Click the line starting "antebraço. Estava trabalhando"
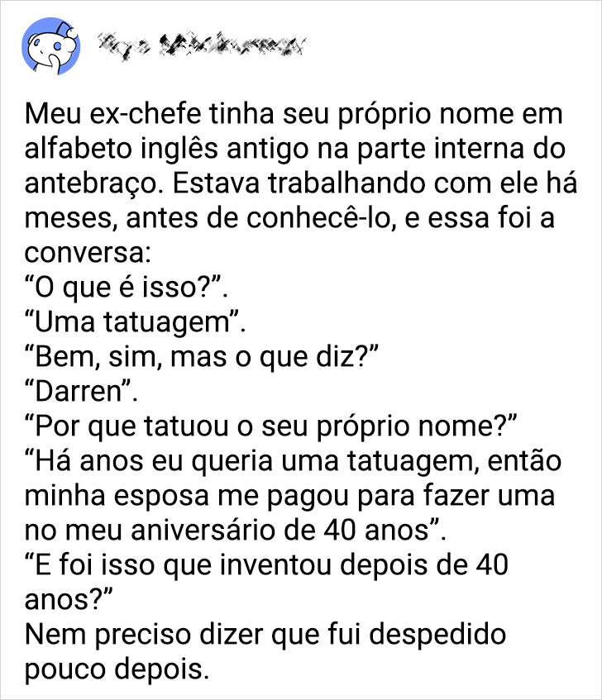The width and height of the screenshot is (602, 700). tap(300, 184)
